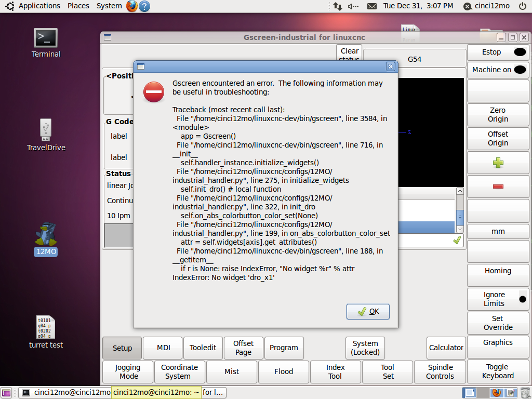The width and height of the screenshot is (532, 399).
Task: Click the Show Desktop panel icon
Action: pyautogui.click(x=6, y=393)
